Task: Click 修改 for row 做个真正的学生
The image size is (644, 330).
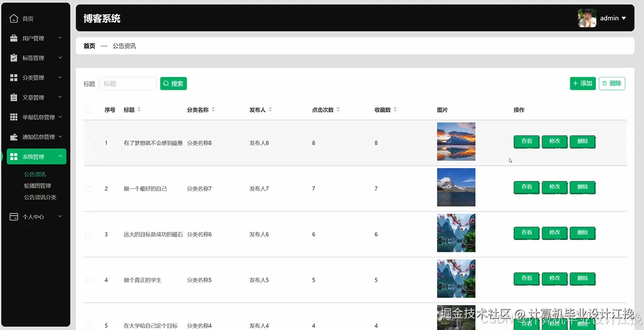Action: tap(555, 279)
